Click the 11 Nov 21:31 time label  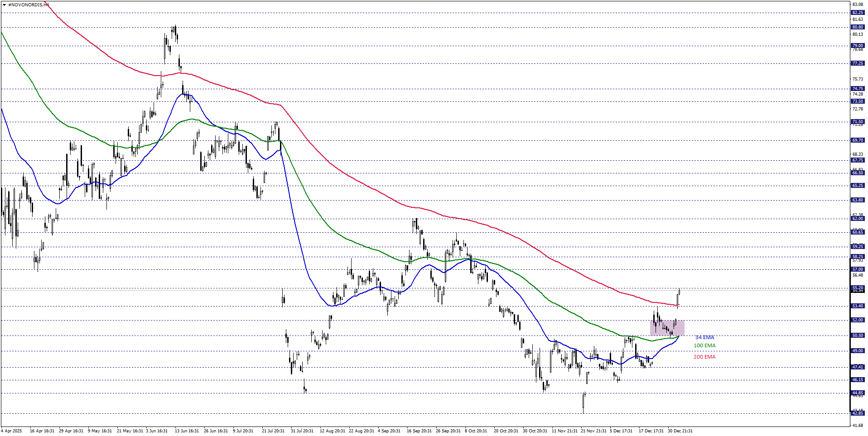pos(564,431)
